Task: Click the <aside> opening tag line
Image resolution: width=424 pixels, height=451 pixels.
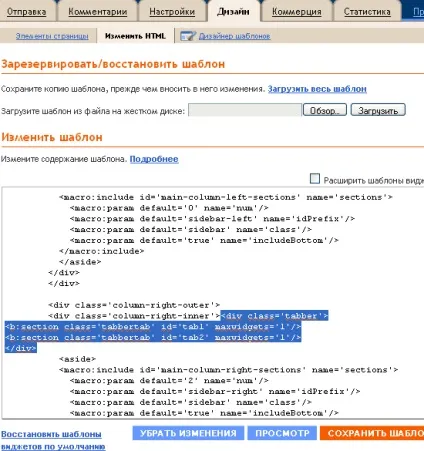Action: click(77, 359)
